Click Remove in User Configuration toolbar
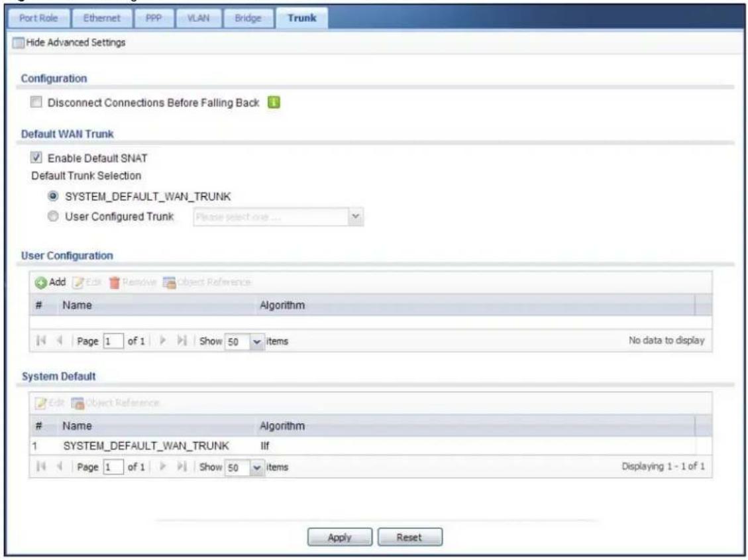Viewport: 748px width, 560px height. point(133,282)
